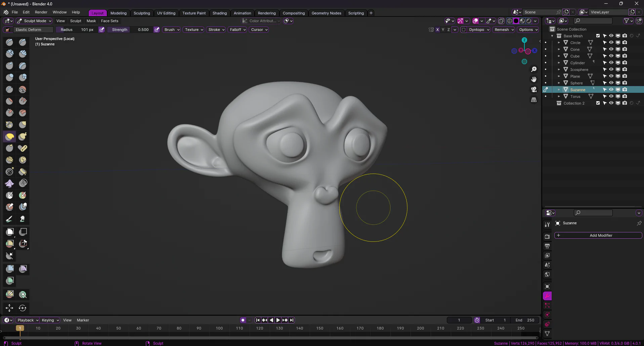Toggle Y axis symmetry

[x=443, y=30]
